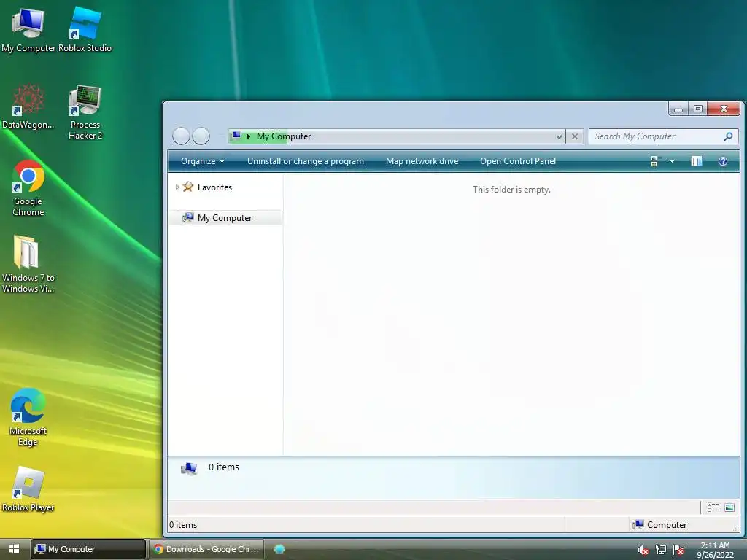The width and height of the screenshot is (747, 560).
Task: Stop loading with the address bar X button
Action: point(575,136)
